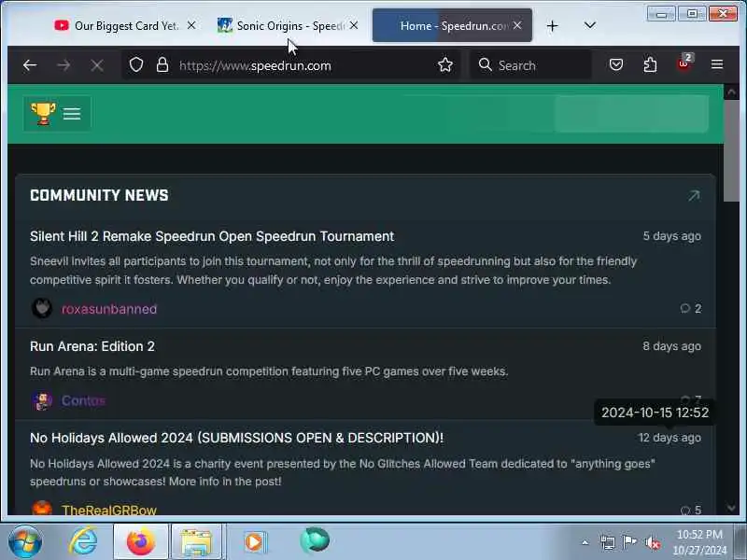
Task: Open the Action Center flag icon
Action: (x=629, y=542)
